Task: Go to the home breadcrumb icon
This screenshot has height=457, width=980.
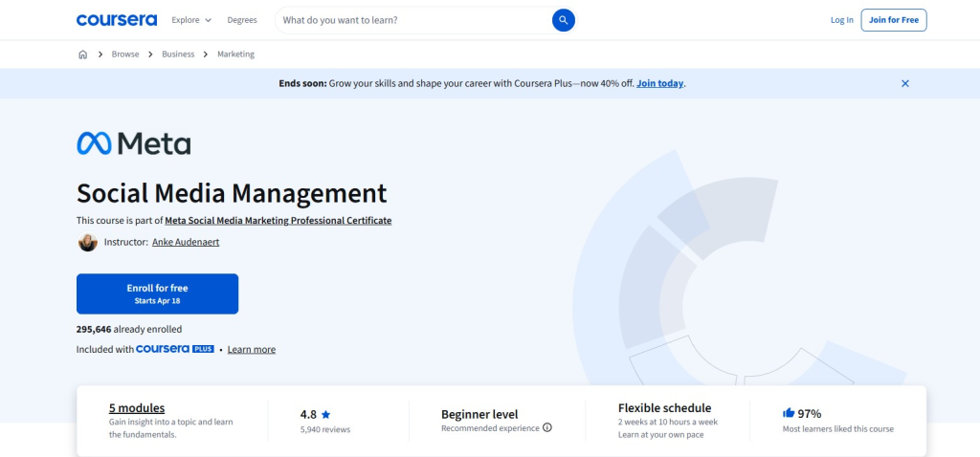Action: (x=82, y=54)
